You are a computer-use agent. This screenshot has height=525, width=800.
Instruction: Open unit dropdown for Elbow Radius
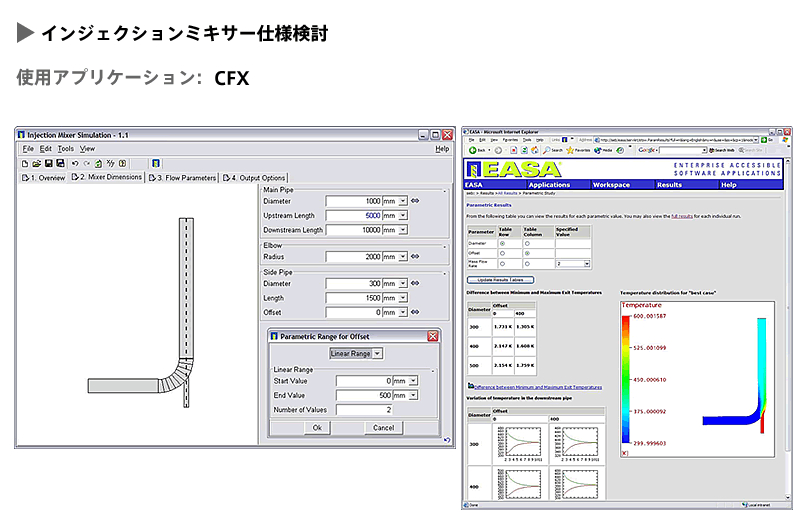pos(403,257)
